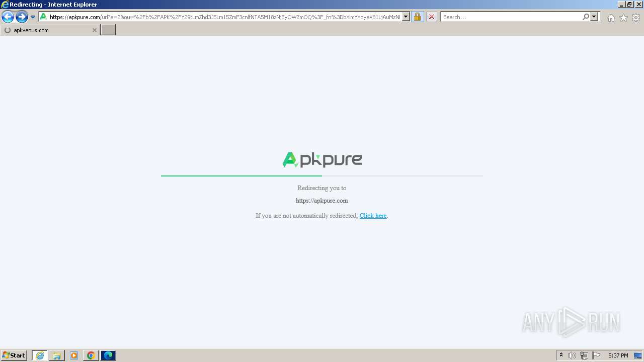Launch Google Chrome from the taskbar

(91, 355)
